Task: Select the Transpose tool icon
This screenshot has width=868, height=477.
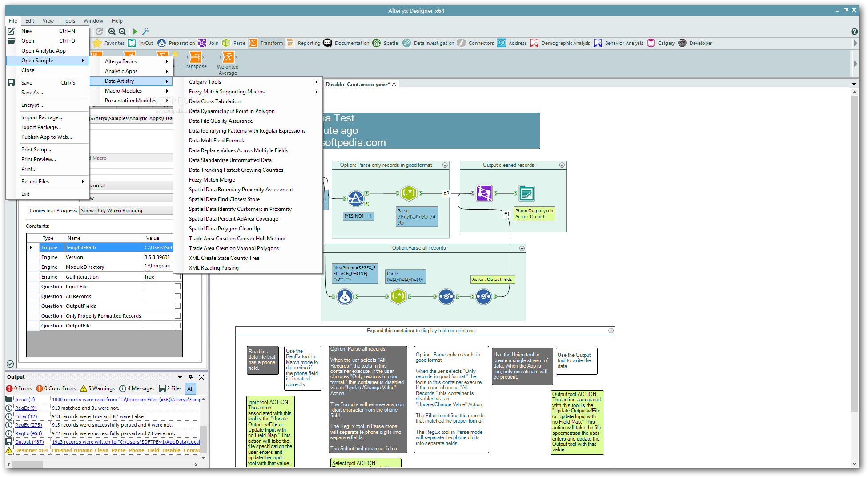Action: (x=195, y=57)
